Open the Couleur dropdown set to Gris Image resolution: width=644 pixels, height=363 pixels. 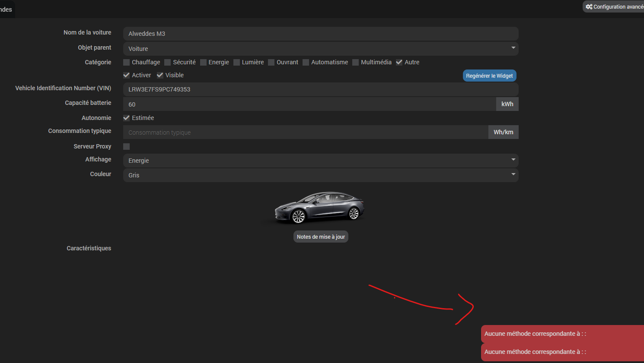tap(320, 175)
